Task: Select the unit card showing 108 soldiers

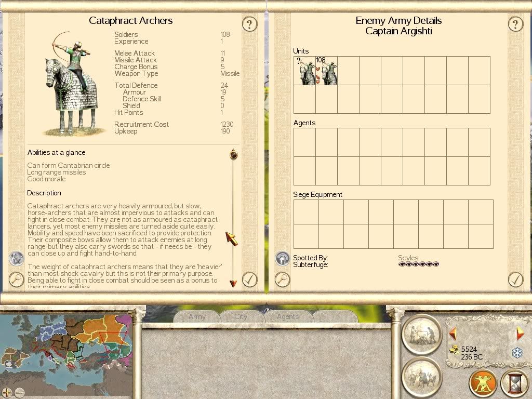Action: click(x=326, y=71)
